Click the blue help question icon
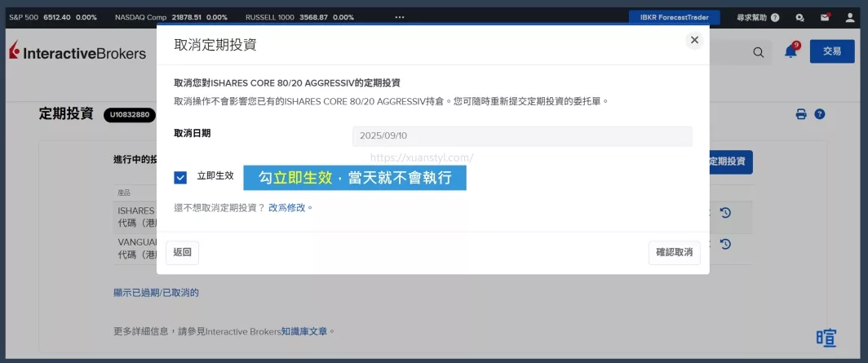The height and width of the screenshot is (363, 868). 820,114
